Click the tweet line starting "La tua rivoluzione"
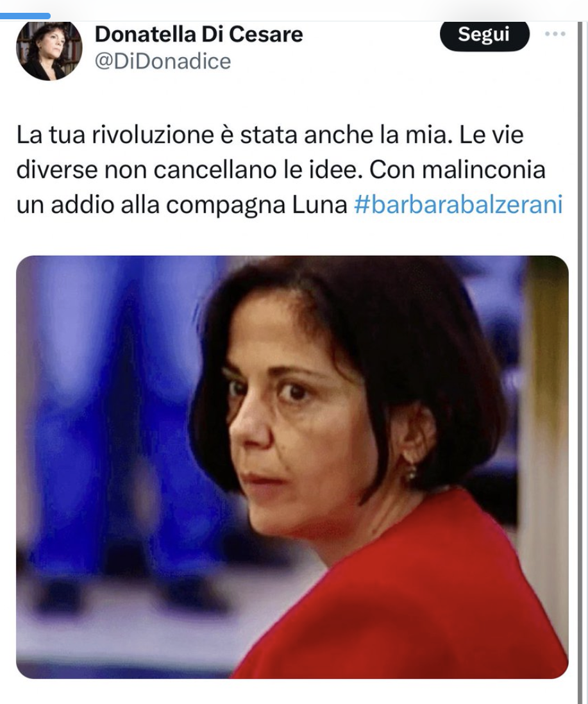Image resolution: width=588 pixels, height=704 pixels. [270, 135]
